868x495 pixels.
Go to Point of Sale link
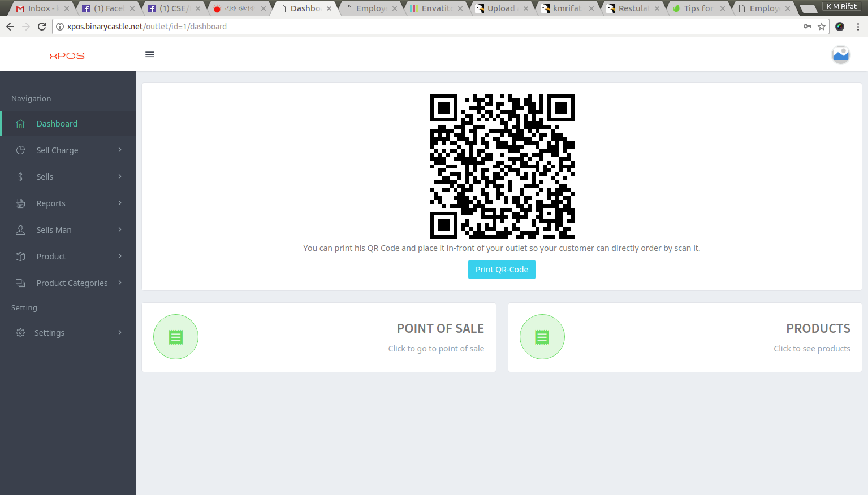click(x=440, y=329)
